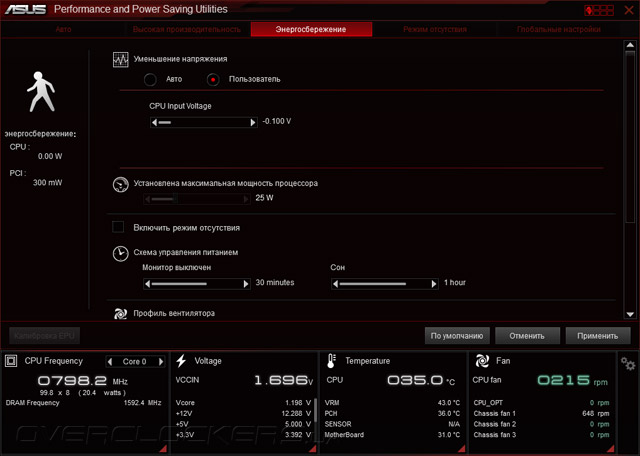Click the Применить button
Image resolution: width=640 pixels, height=456 pixels.
(x=598, y=336)
